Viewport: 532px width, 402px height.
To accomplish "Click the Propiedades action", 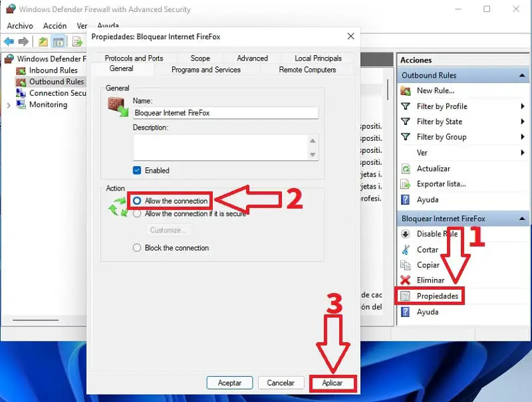I will [x=438, y=296].
